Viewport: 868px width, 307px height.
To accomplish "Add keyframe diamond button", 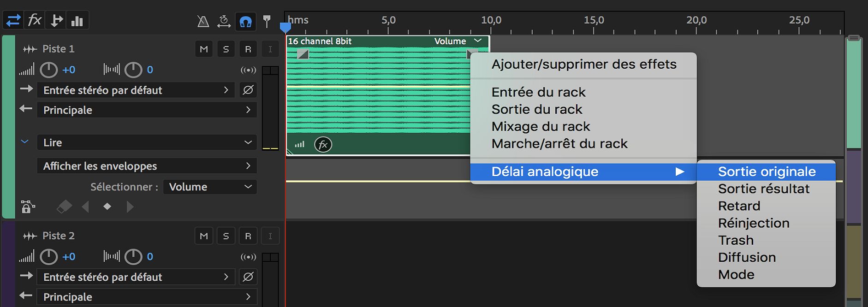I will tap(107, 207).
